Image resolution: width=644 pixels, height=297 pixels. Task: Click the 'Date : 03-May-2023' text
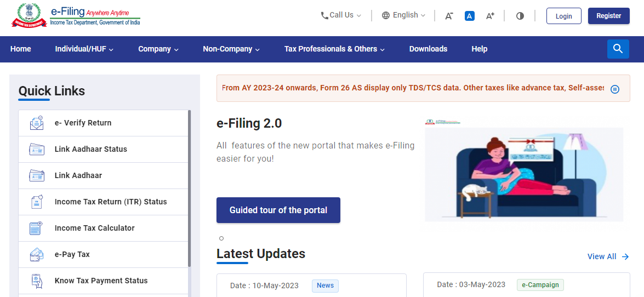click(x=471, y=285)
